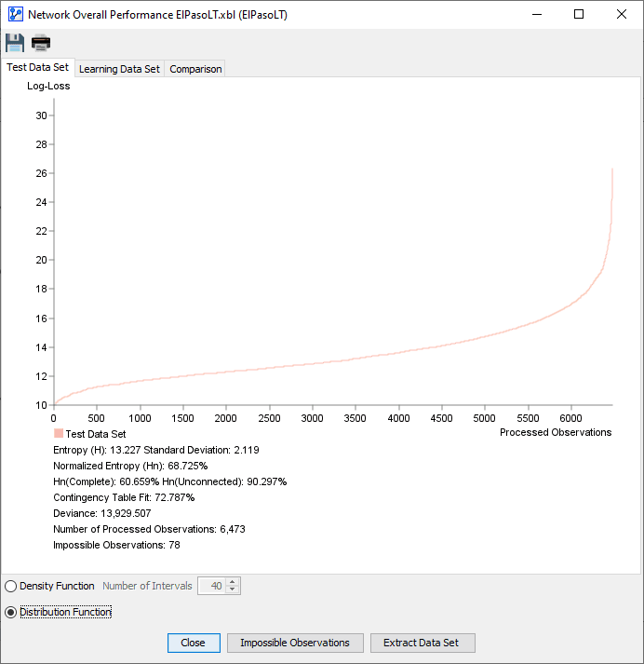
Task: Increase Number of Intervals with up arrow
Action: point(232,582)
